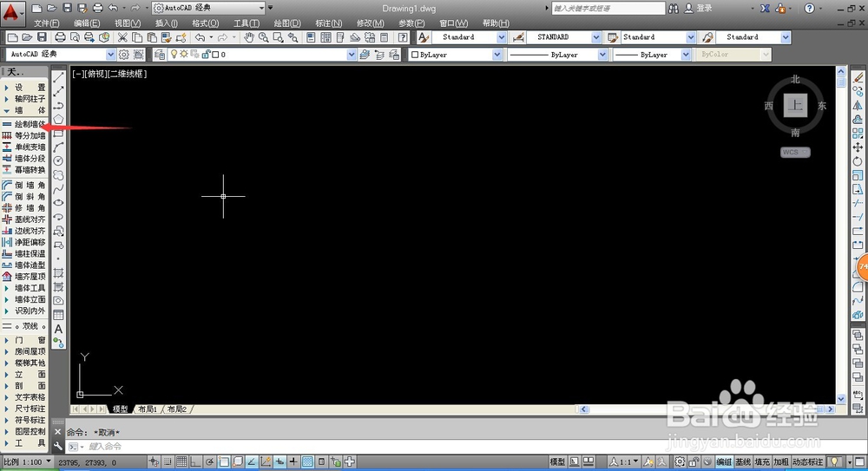
Task: Toggle the 基线 status bar button
Action: (x=743, y=461)
